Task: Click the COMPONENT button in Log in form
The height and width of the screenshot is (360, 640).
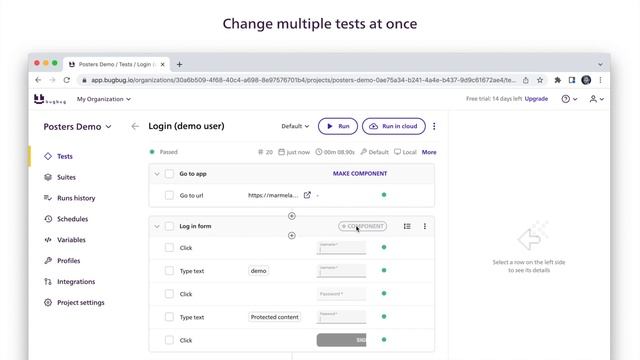Action: point(362,226)
